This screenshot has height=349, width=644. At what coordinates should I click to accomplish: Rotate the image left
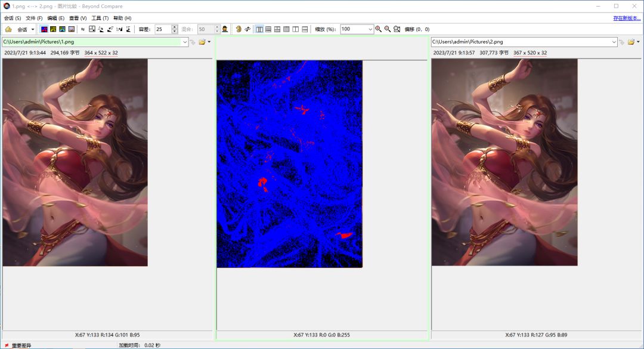click(101, 29)
